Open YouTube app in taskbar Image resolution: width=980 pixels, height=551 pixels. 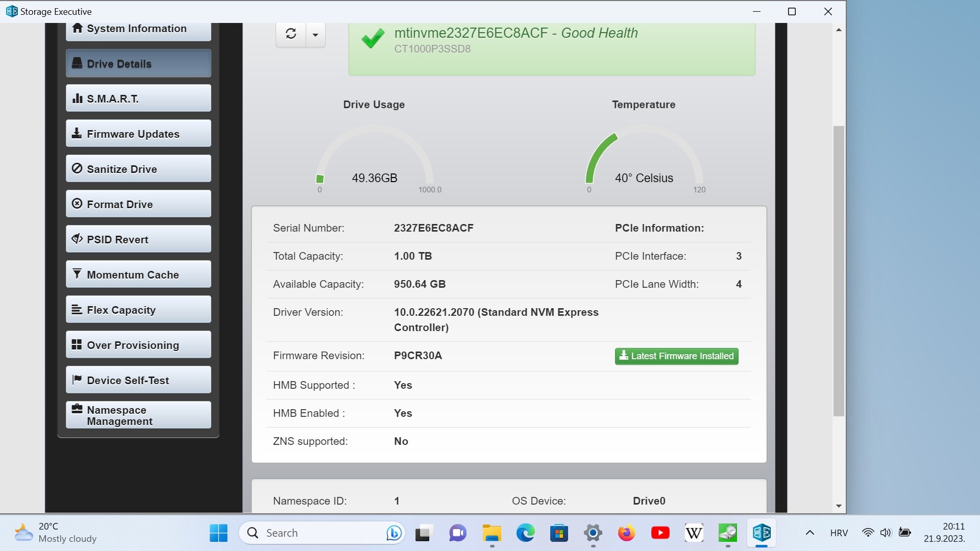coord(660,533)
